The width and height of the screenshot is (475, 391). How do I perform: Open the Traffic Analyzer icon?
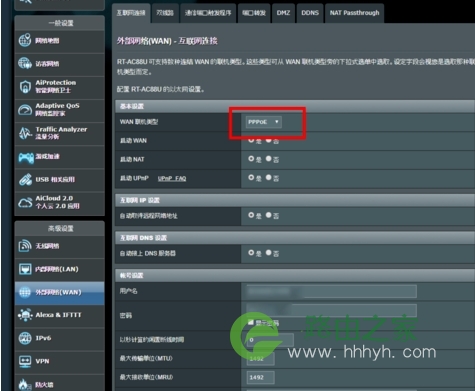click(25, 133)
